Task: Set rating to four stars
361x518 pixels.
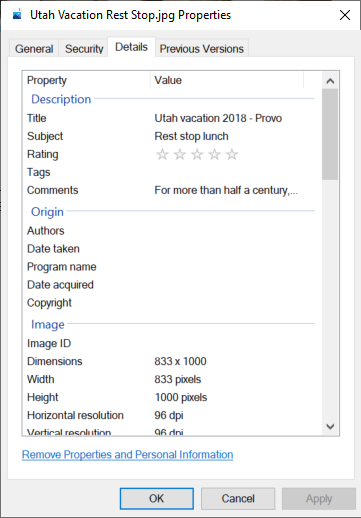Action: click(214, 154)
